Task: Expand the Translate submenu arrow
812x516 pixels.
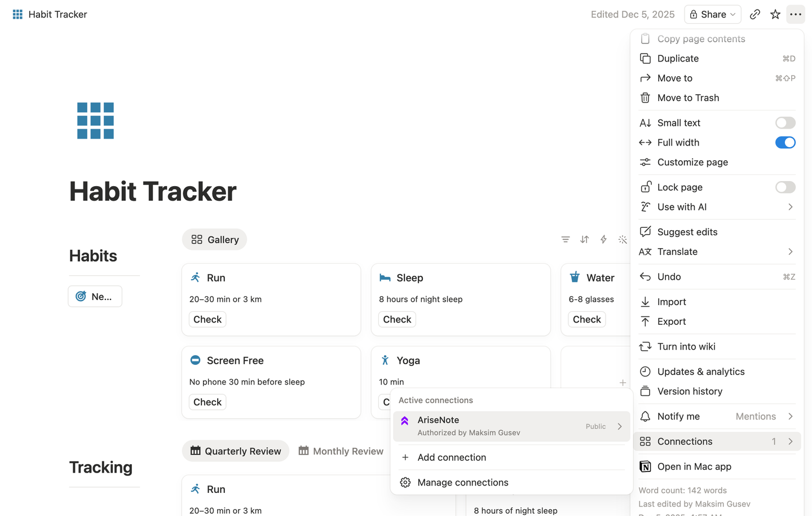Action: [791, 252]
